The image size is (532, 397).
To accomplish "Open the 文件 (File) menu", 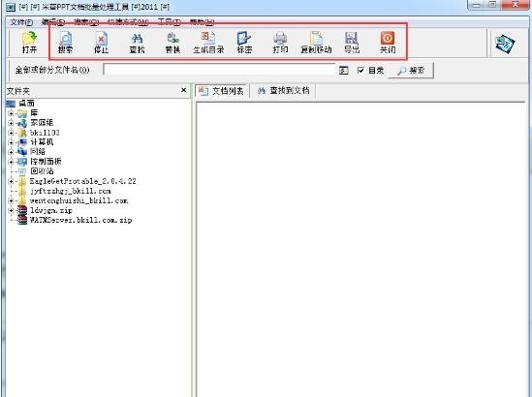I will pos(21,22).
